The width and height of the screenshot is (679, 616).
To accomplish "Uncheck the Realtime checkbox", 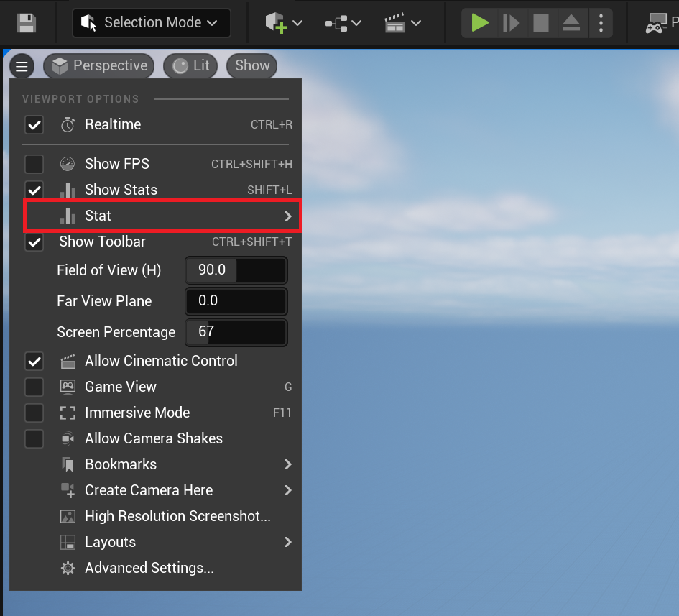I will coord(34,124).
